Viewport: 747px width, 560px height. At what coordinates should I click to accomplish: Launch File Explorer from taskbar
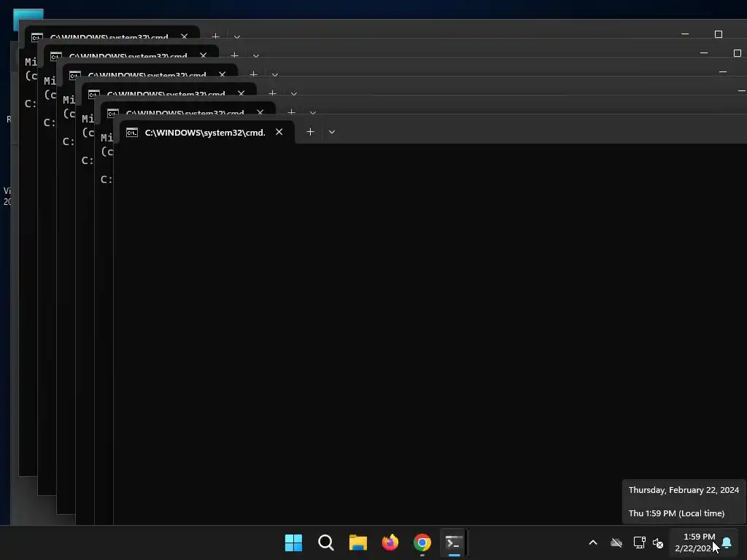tap(357, 542)
